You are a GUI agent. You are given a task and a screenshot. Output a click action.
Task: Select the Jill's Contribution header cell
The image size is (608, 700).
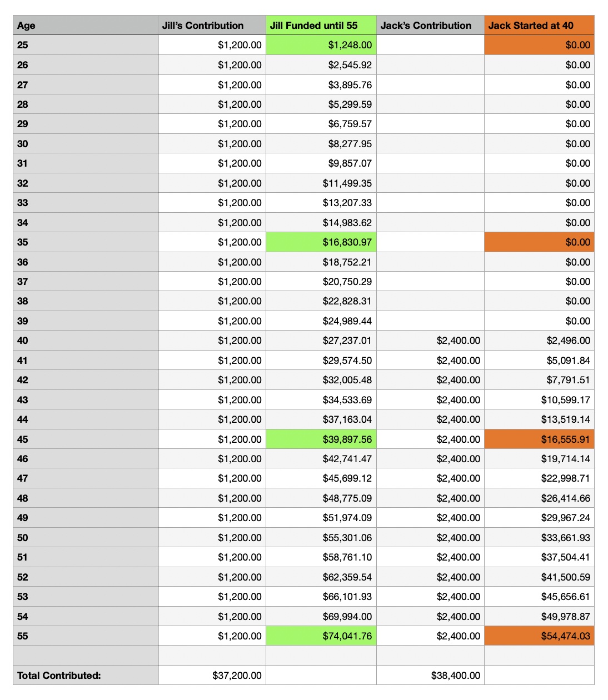pos(212,26)
